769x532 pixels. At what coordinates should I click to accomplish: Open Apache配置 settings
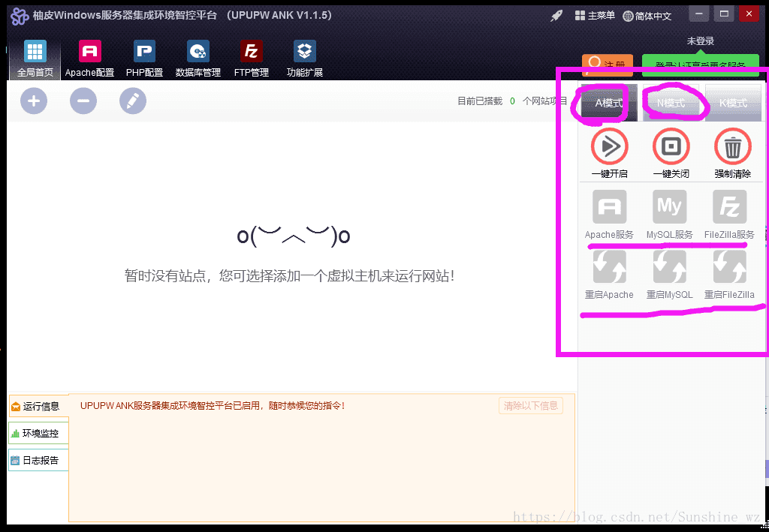pos(90,59)
